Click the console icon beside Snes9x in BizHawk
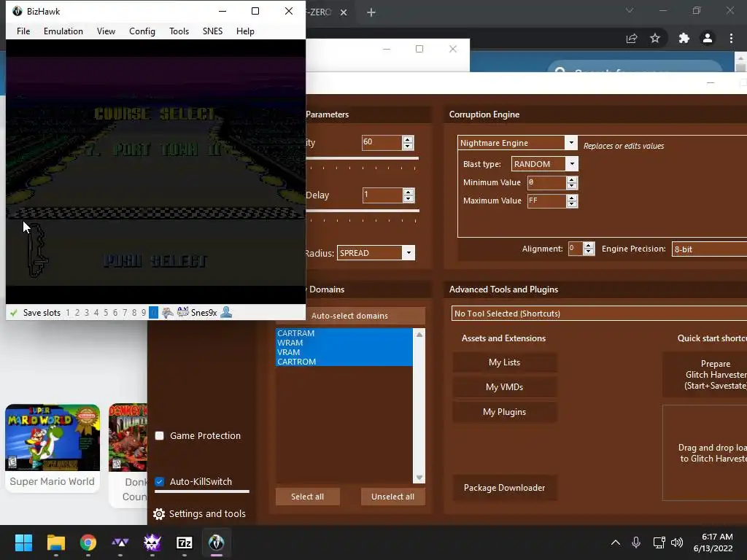This screenshot has height=560, width=747. tap(183, 312)
